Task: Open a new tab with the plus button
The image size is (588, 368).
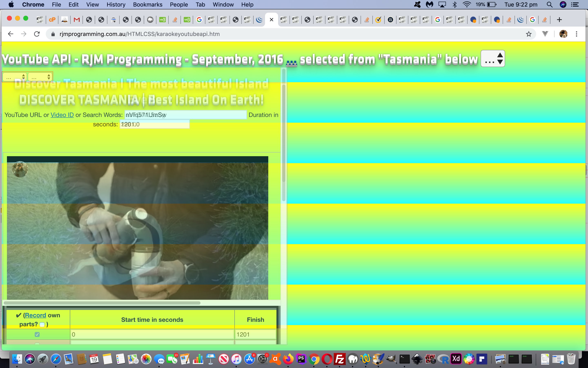Action: tap(559, 20)
